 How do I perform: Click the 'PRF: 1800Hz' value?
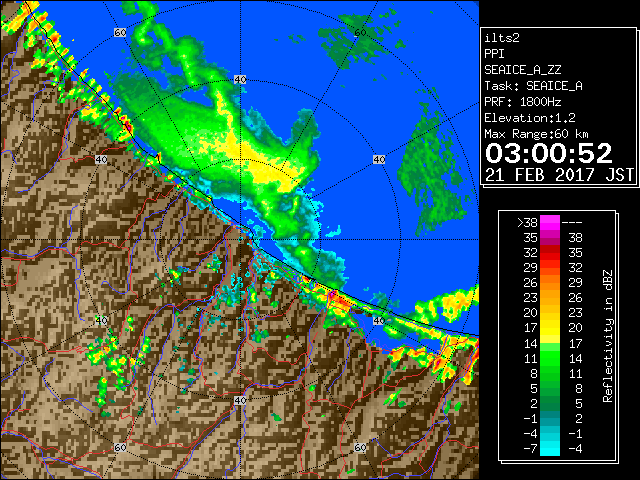coord(522,102)
